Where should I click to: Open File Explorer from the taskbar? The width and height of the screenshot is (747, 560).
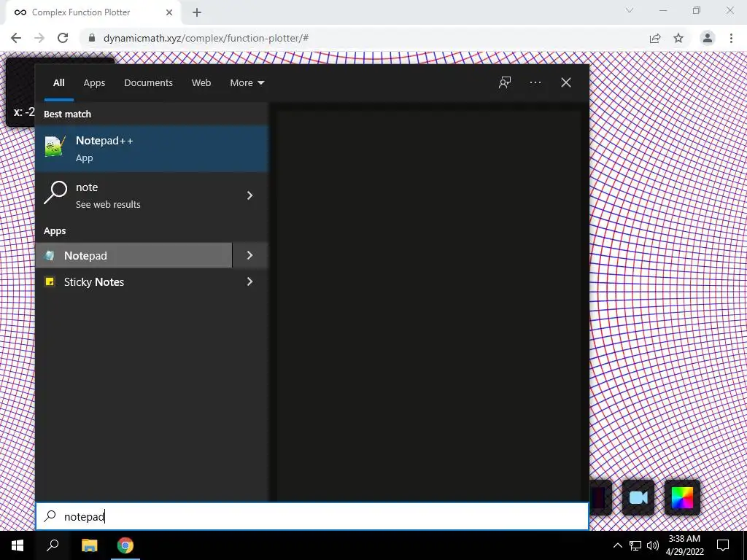click(x=89, y=545)
